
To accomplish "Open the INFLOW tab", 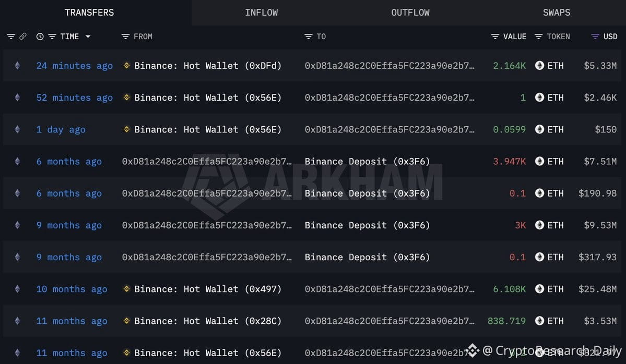I will click(262, 13).
